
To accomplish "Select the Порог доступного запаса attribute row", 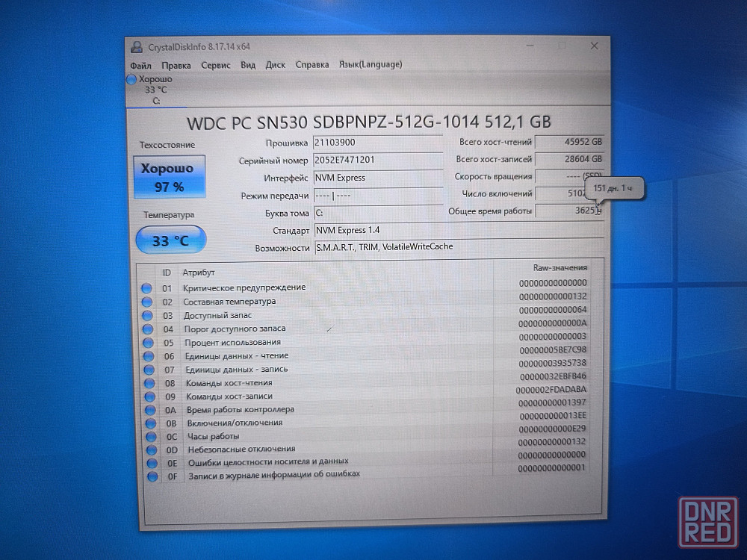I will (365, 326).
